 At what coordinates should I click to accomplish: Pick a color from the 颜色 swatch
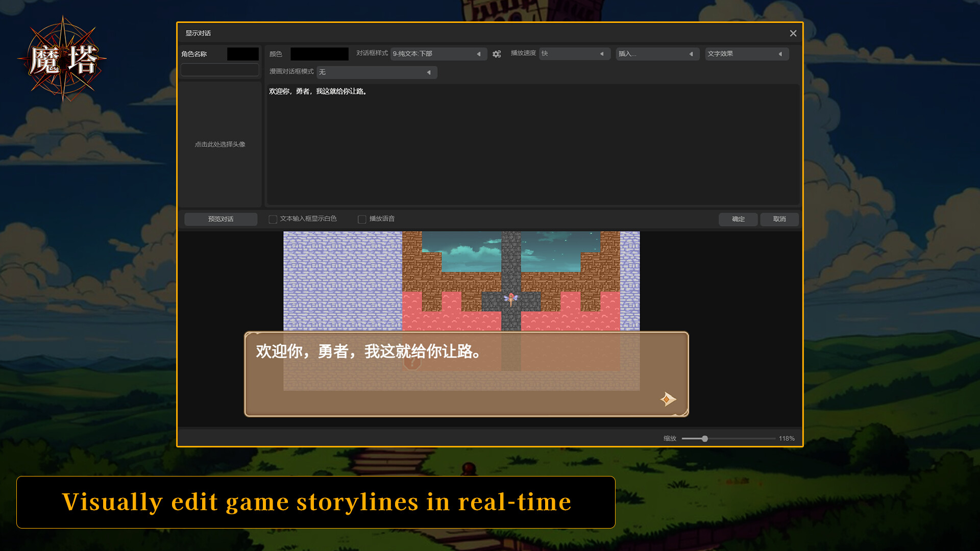pos(319,54)
